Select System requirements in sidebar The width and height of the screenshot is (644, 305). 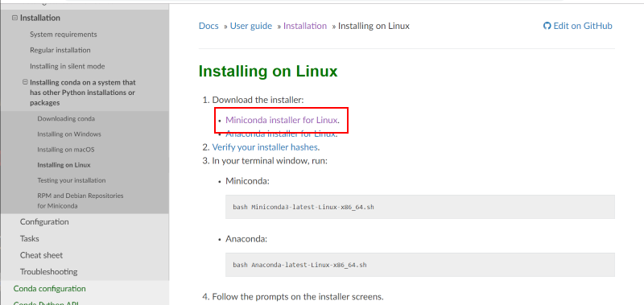64,35
